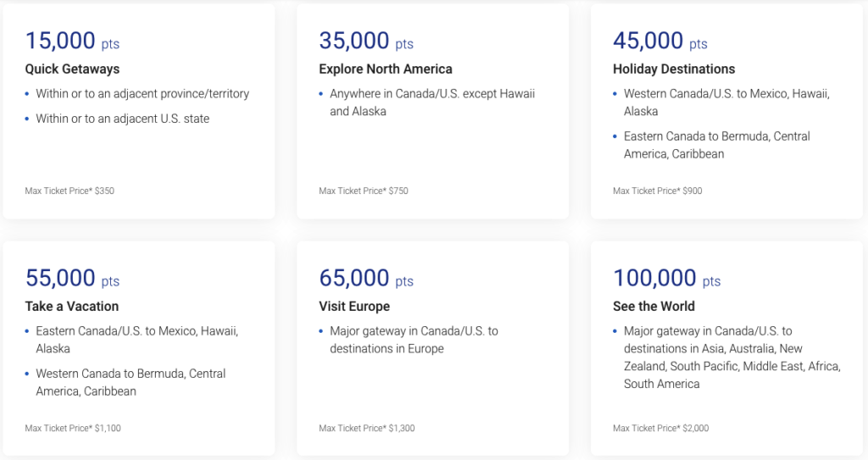
Task: Click the Max Ticket Price $2,000 footnote
Action: (661, 428)
